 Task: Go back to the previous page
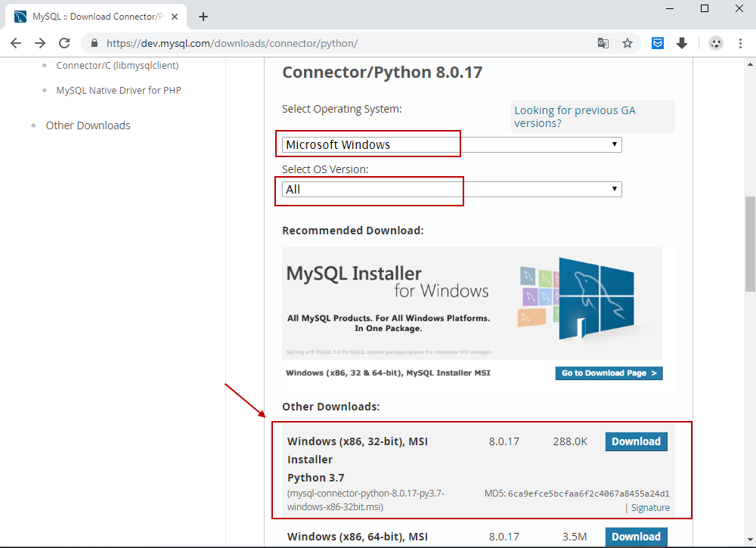click(16, 43)
